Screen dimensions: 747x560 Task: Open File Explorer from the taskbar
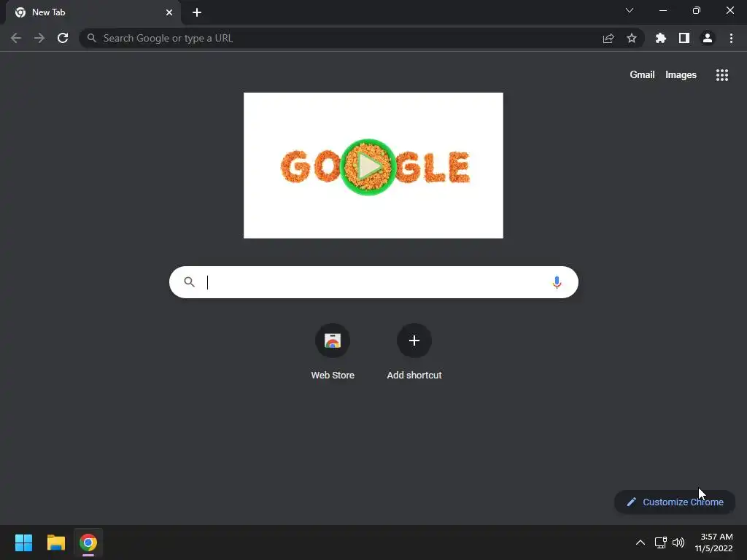55,542
